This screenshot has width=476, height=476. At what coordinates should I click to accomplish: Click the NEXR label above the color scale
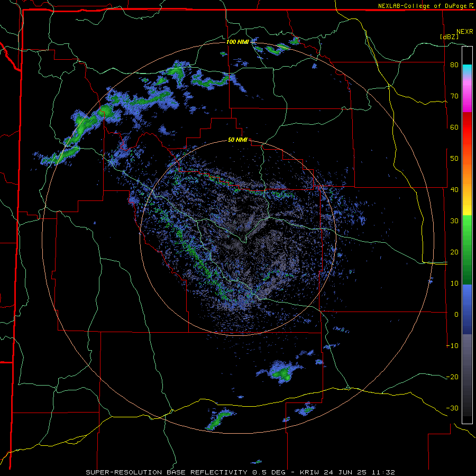click(465, 32)
